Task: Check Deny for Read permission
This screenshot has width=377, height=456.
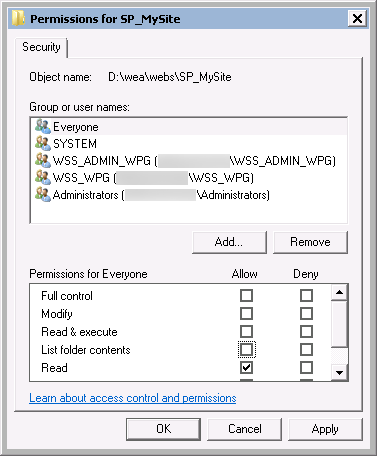Action: (x=306, y=368)
